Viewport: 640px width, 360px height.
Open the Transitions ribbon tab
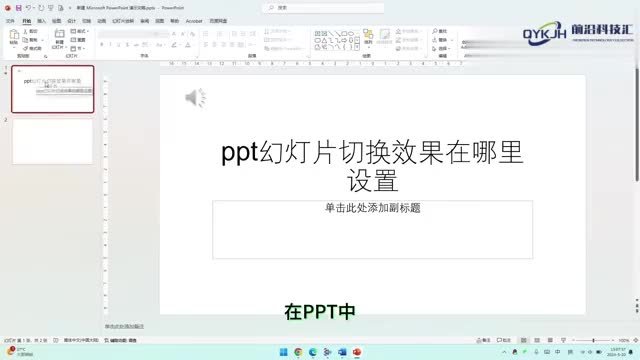tap(87, 21)
